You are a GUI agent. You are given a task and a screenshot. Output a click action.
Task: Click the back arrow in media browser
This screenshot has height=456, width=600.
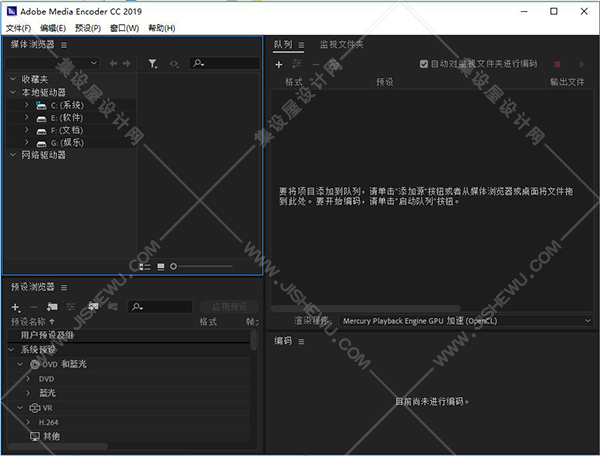click(x=113, y=64)
